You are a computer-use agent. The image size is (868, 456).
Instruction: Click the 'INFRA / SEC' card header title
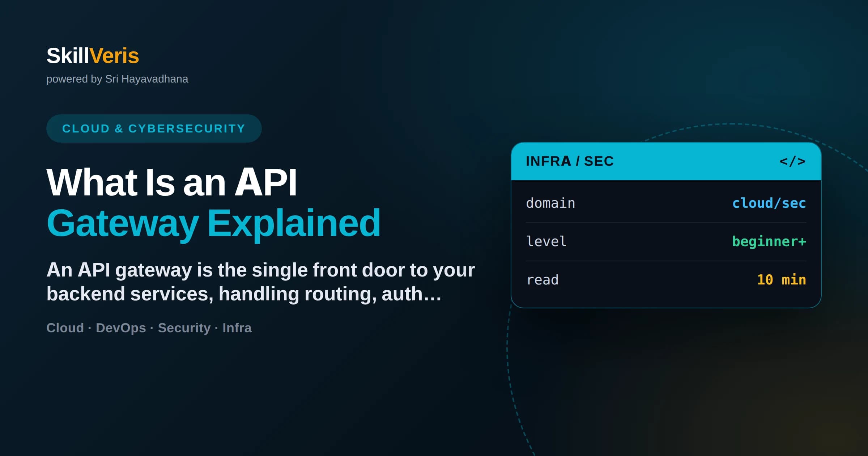click(570, 161)
